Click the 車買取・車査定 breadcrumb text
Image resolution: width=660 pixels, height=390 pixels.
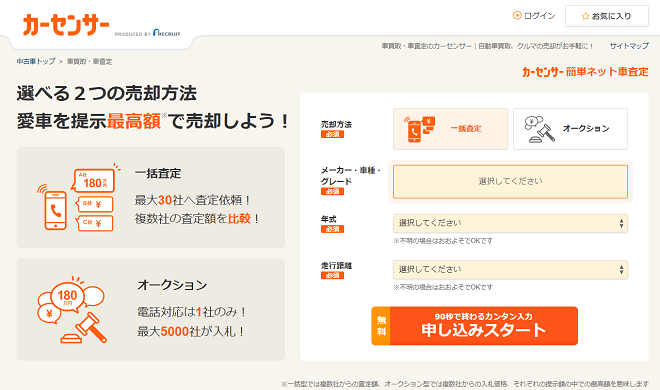(x=89, y=61)
